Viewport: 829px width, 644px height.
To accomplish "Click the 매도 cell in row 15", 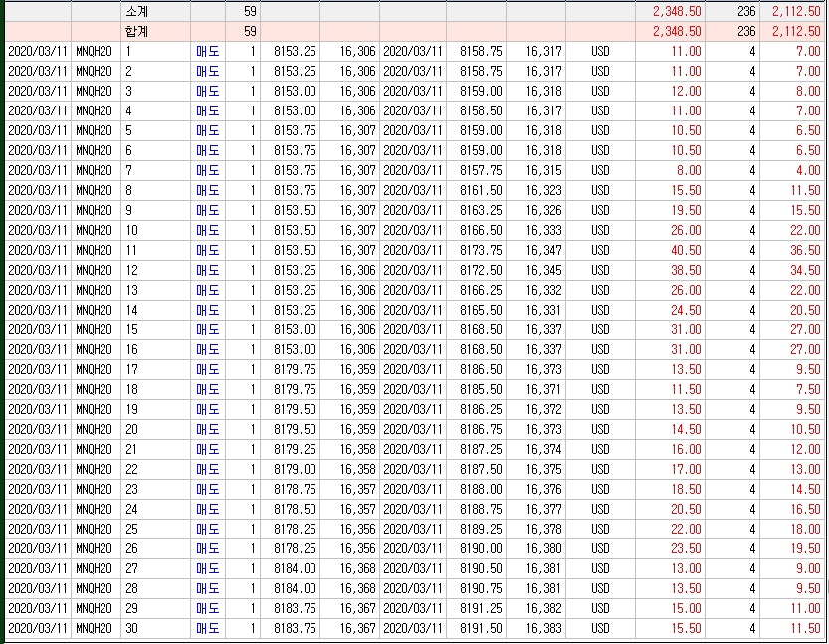I will [x=207, y=329].
